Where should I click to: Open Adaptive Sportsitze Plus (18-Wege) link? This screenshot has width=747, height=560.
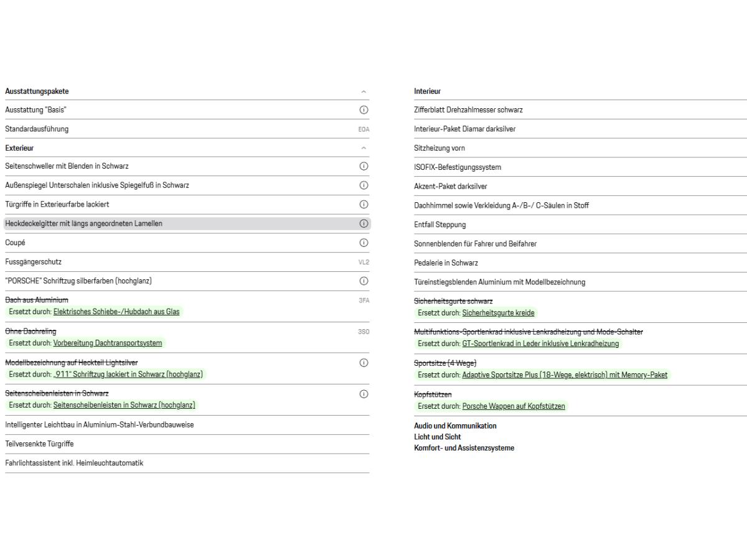point(565,375)
